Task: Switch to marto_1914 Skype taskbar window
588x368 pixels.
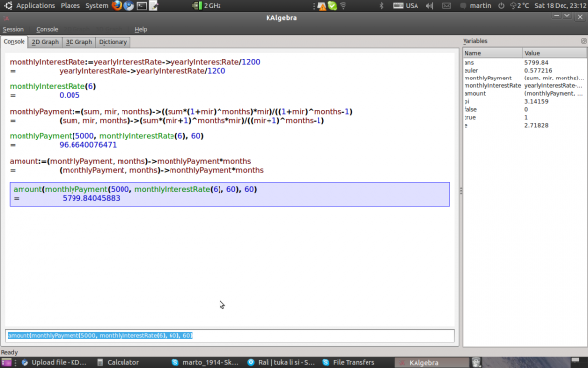Action: coord(206,362)
